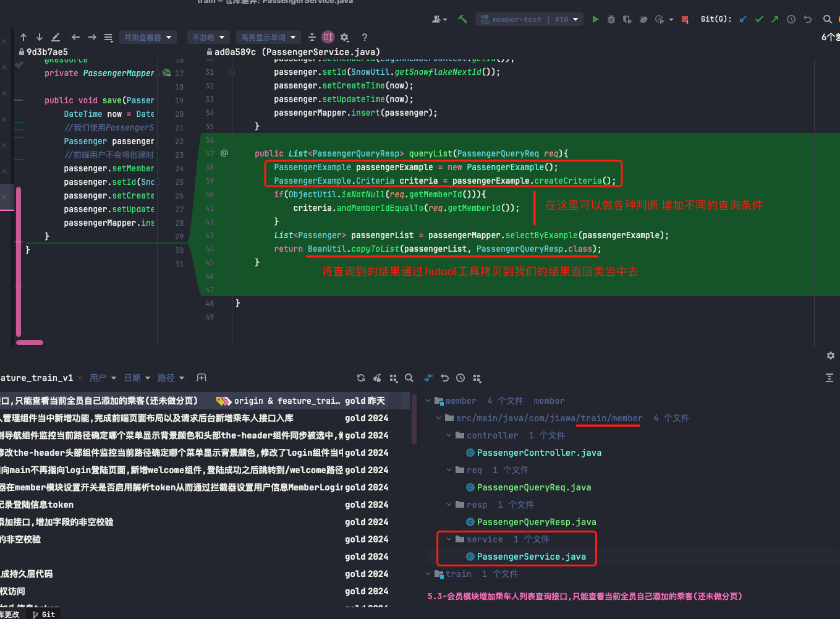840x619 pixels.
Task: Open member-test run configuration dropdown
Action: click(x=529, y=19)
